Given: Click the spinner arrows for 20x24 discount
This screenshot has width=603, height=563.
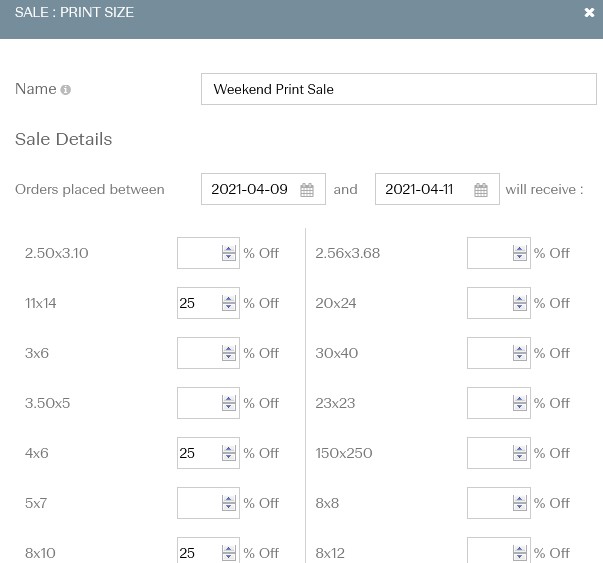Looking at the screenshot, I should (x=520, y=303).
